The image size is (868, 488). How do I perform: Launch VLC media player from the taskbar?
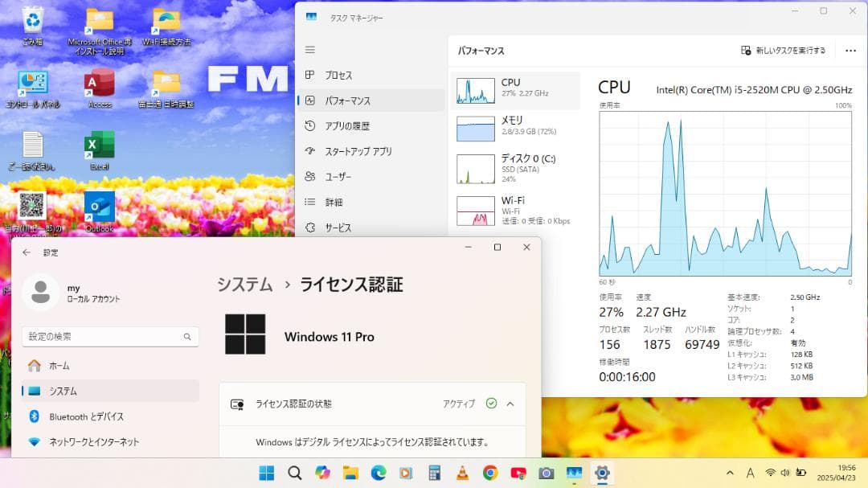462,473
